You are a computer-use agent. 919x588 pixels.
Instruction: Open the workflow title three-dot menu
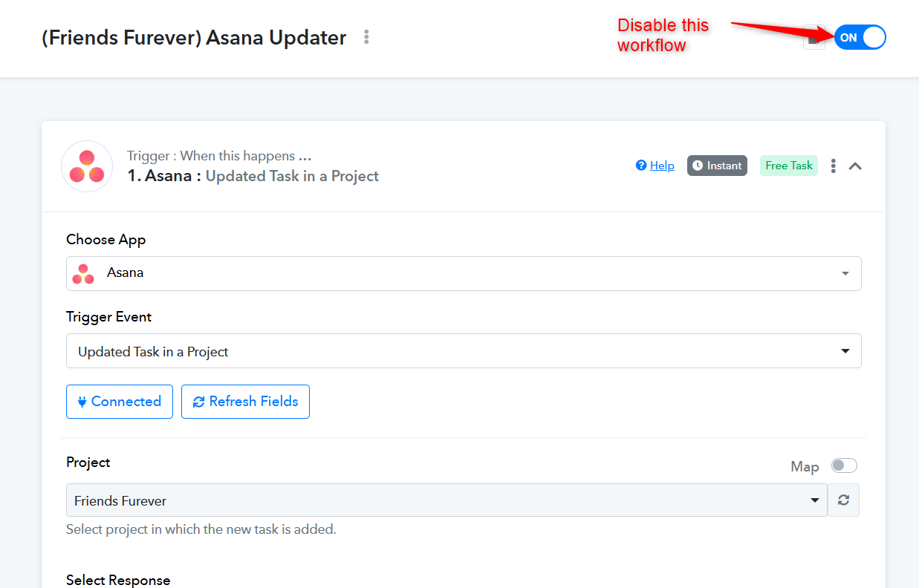(366, 37)
